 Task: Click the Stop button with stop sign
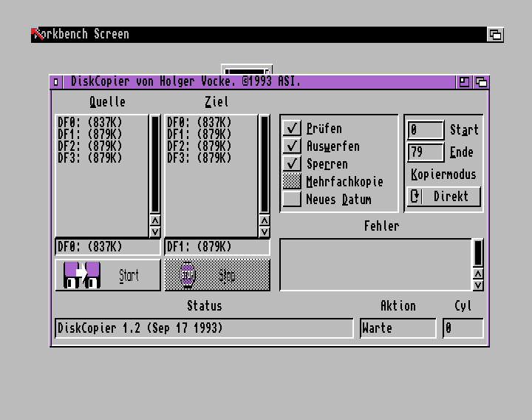(x=217, y=275)
